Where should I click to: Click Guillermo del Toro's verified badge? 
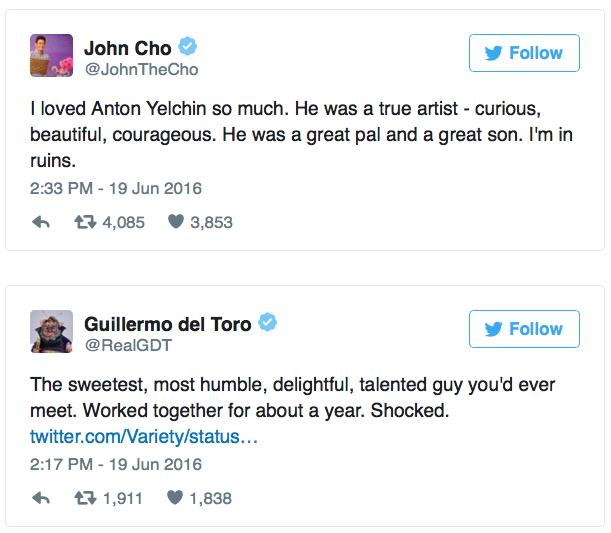[268, 322]
